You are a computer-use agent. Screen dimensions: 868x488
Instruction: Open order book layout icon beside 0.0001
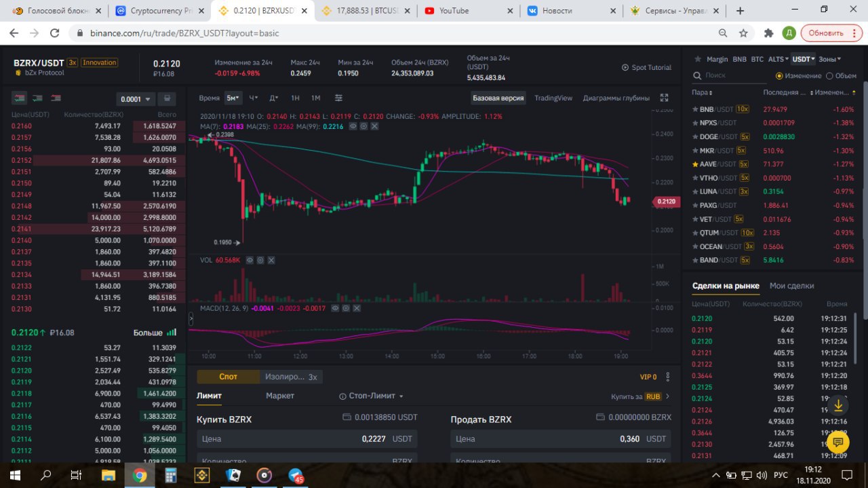tap(167, 98)
